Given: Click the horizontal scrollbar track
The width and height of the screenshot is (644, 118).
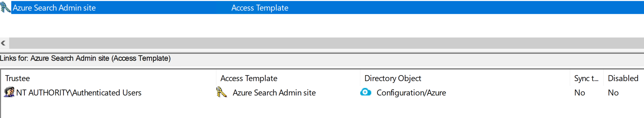Looking at the screenshot, I should click(326, 43).
